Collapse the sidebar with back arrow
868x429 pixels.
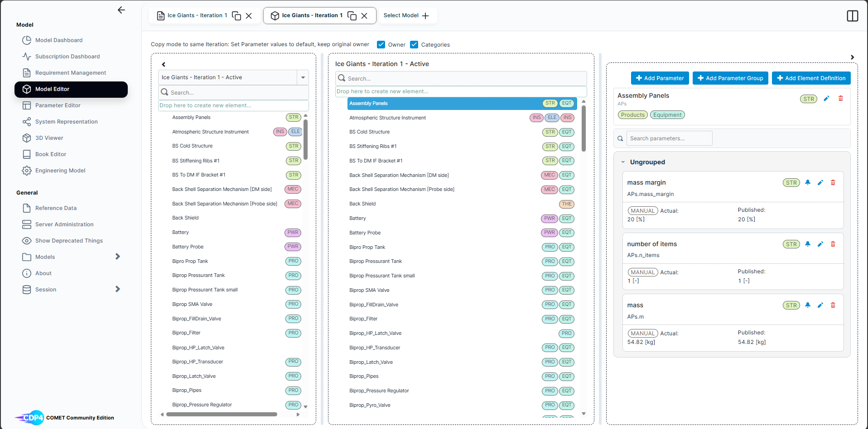pos(121,10)
